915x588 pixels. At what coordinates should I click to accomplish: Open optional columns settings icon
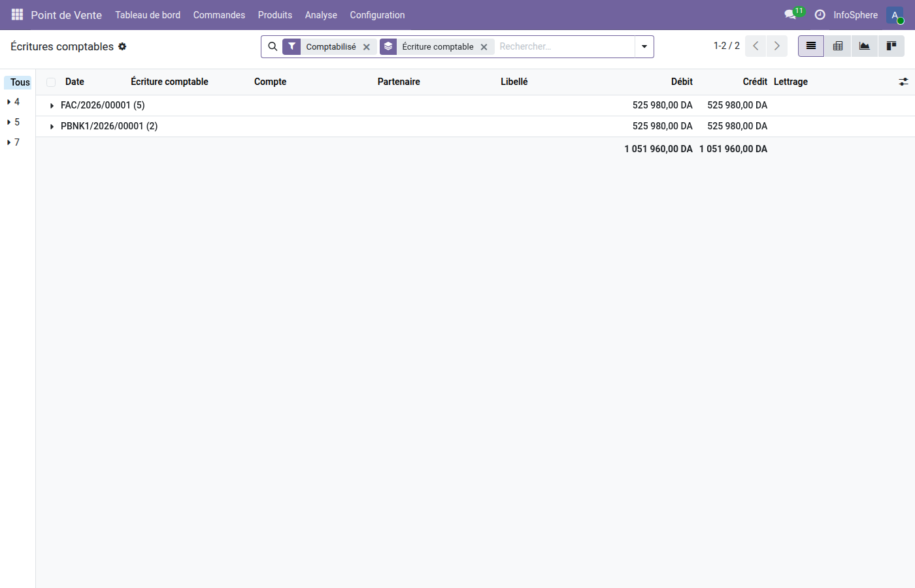point(903,82)
